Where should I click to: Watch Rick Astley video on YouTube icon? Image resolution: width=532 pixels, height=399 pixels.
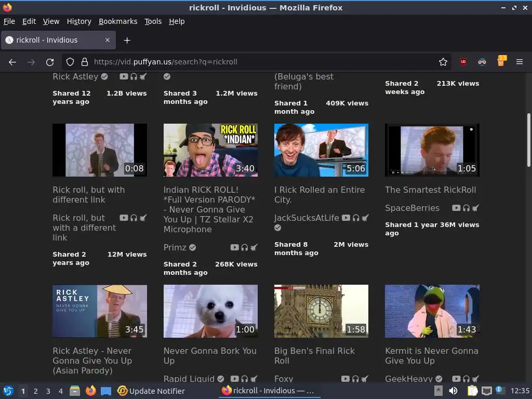(x=124, y=76)
